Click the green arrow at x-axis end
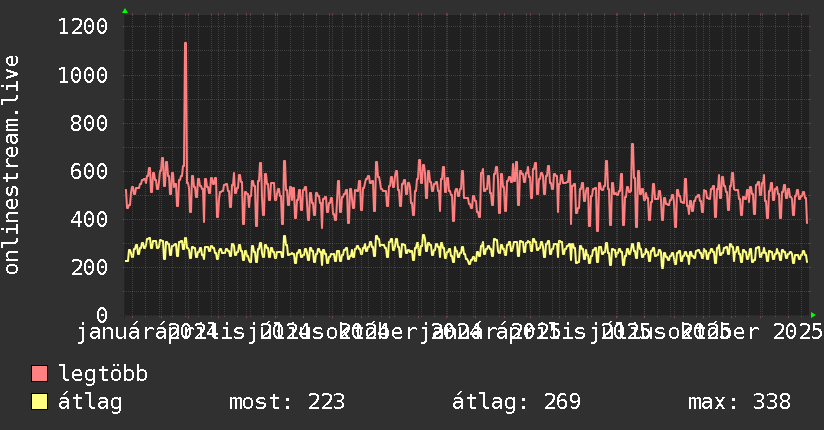This screenshot has width=824, height=430. pos(813,315)
